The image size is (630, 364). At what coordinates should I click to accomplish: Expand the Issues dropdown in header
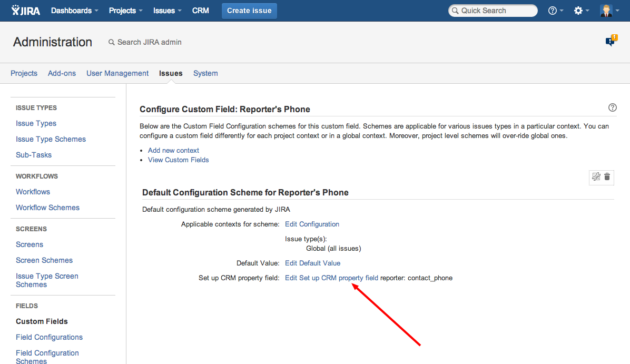[x=167, y=11]
